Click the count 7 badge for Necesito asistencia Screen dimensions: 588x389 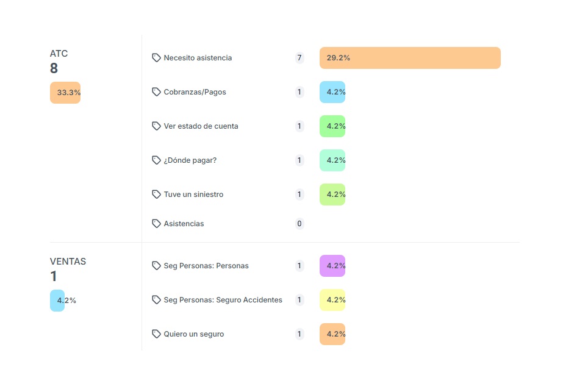(299, 58)
